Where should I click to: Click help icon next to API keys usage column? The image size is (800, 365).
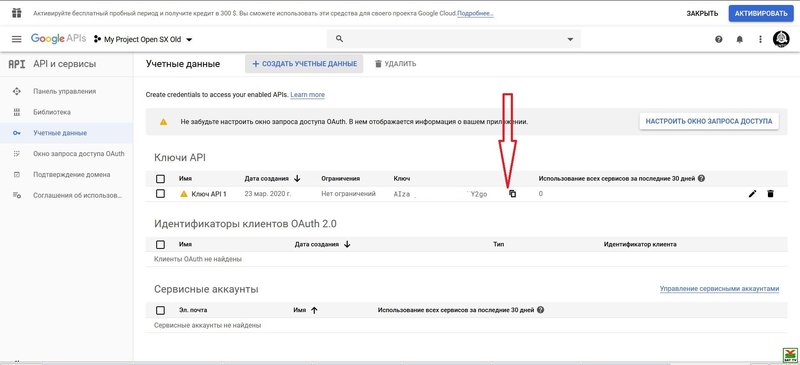pyautogui.click(x=701, y=179)
